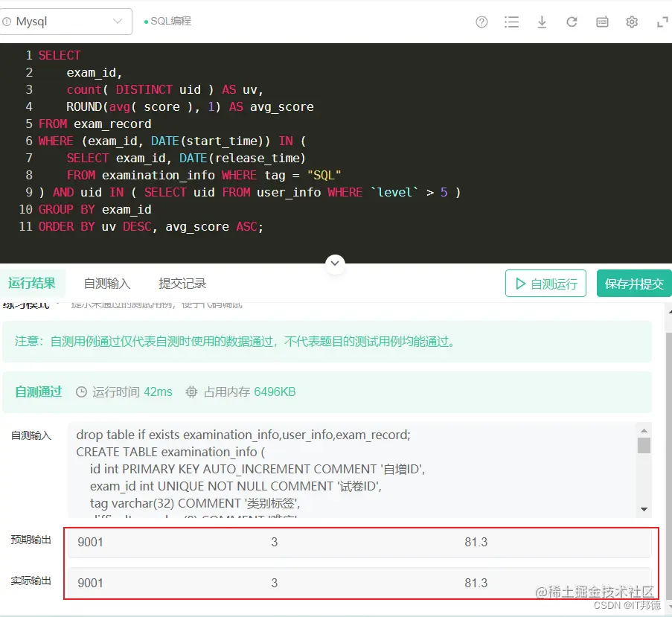Click the help question mark icon
This screenshot has width=672, height=617.
tap(481, 22)
